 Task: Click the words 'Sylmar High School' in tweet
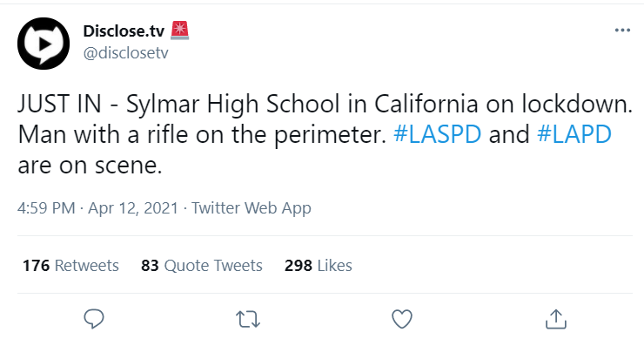tap(233, 104)
